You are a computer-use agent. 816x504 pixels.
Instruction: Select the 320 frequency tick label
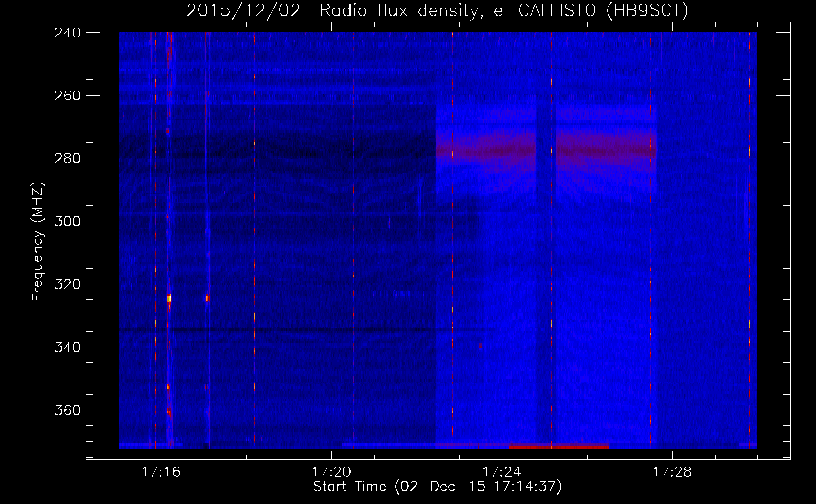[x=67, y=284]
